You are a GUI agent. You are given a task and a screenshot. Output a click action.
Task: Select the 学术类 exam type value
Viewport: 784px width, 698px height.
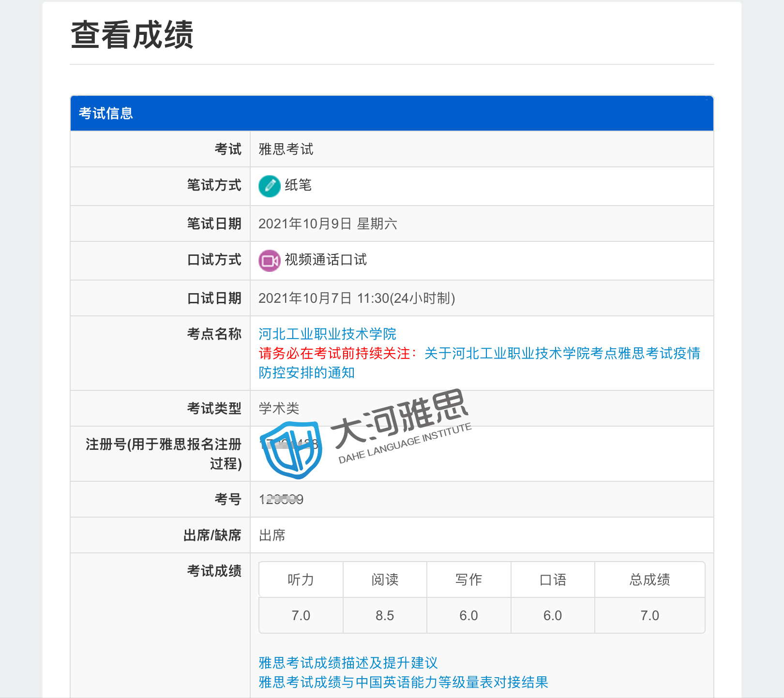(279, 408)
